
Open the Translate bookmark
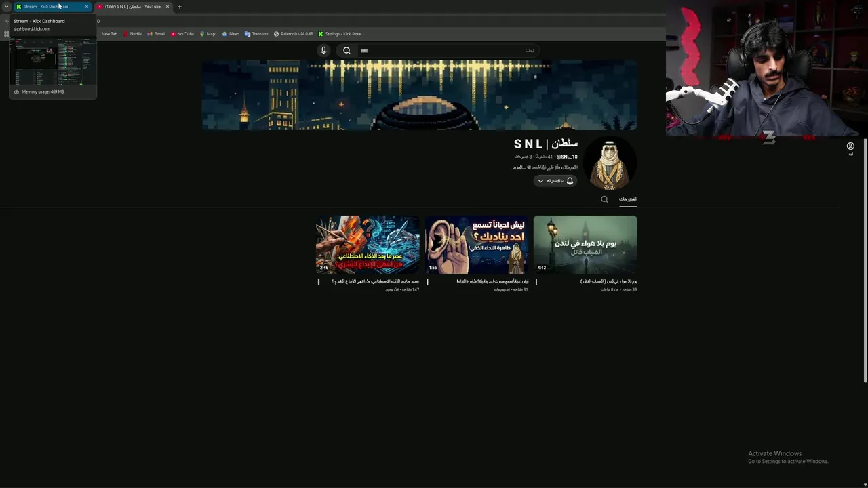click(x=256, y=34)
